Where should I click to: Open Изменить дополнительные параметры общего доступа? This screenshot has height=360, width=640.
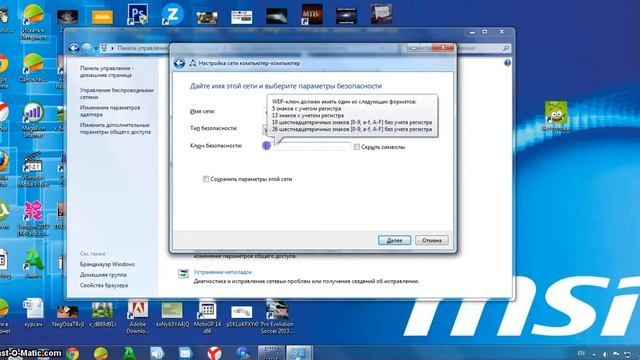(116, 129)
